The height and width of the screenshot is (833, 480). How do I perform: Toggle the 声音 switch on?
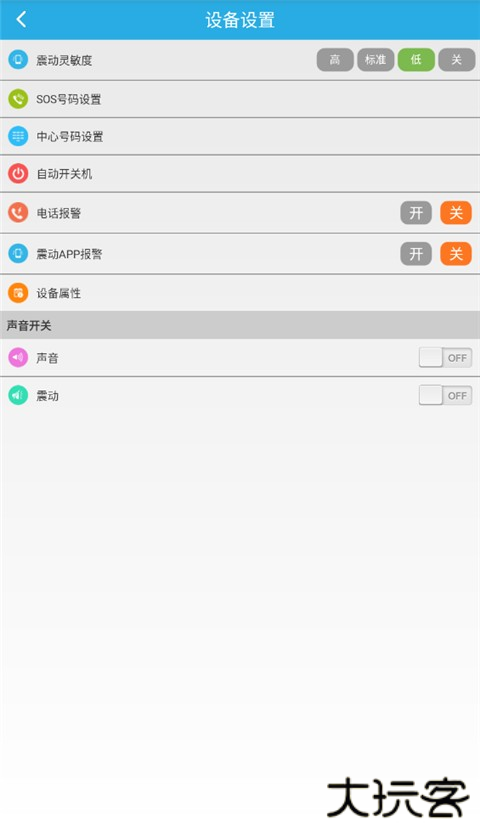pyautogui.click(x=445, y=358)
